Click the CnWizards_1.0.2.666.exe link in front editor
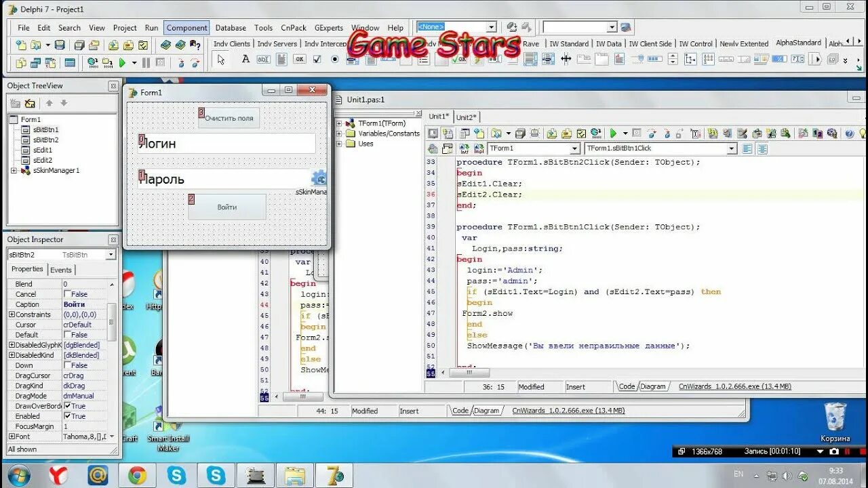 [x=734, y=386]
